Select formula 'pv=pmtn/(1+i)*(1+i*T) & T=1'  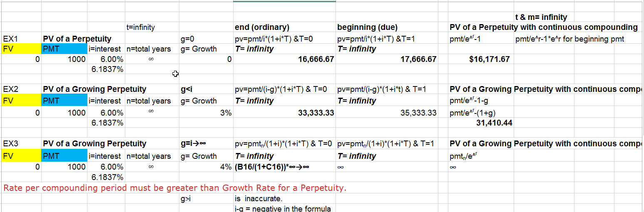point(386,144)
